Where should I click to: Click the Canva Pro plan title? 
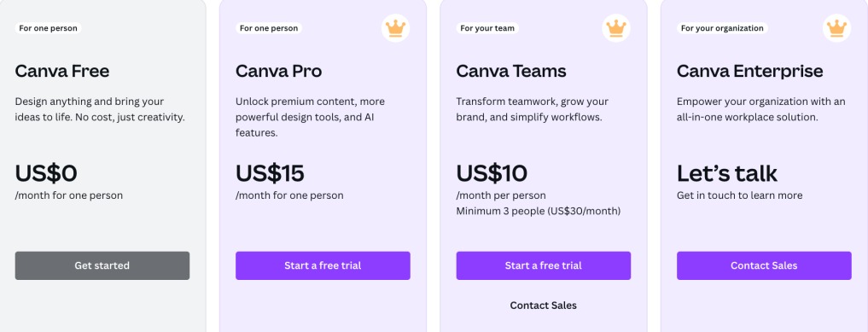point(278,72)
